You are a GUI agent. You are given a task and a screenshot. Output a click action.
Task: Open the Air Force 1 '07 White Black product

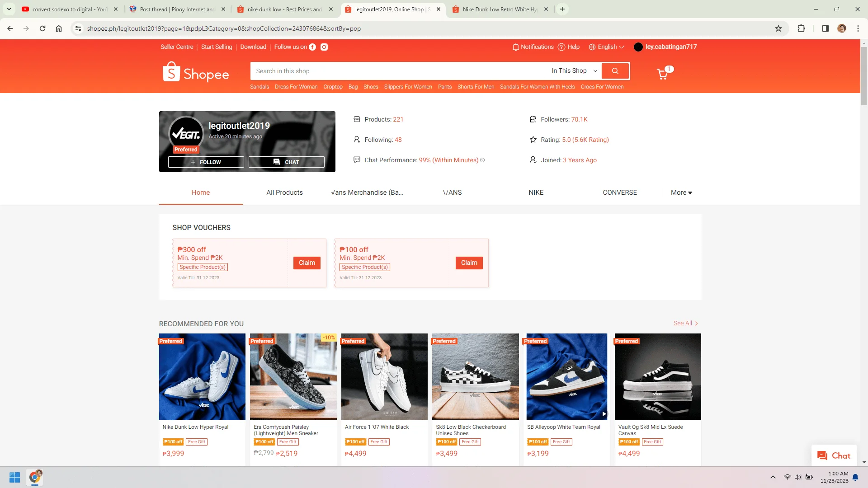(x=384, y=400)
